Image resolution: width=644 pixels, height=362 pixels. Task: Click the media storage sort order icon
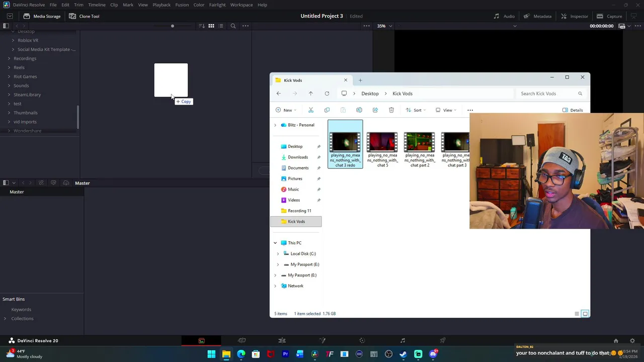point(202,26)
